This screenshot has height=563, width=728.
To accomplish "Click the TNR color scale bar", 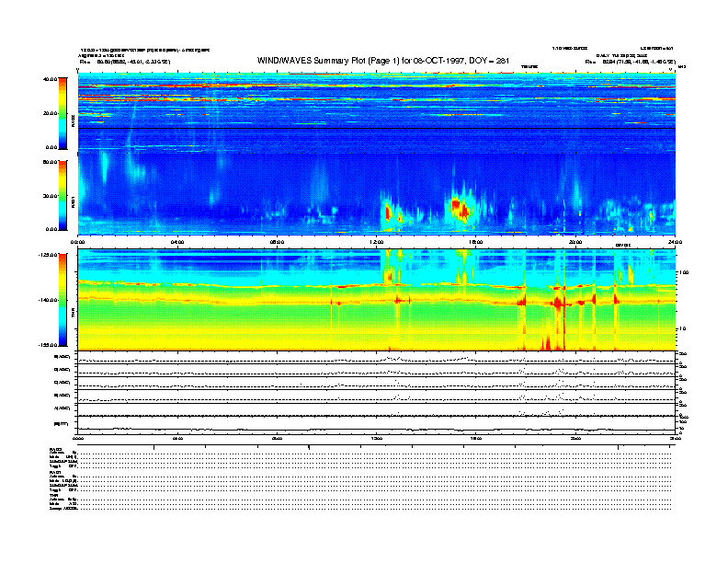I will [x=63, y=300].
